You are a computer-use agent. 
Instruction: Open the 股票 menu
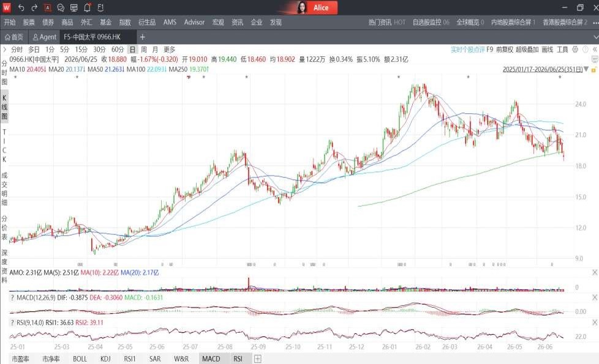pos(29,22)
